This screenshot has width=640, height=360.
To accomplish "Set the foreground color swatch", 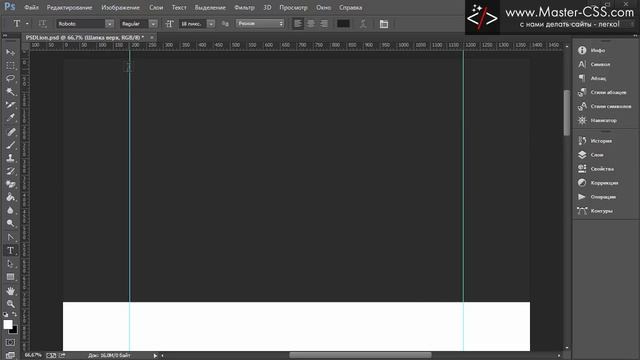I will point(7,324).
